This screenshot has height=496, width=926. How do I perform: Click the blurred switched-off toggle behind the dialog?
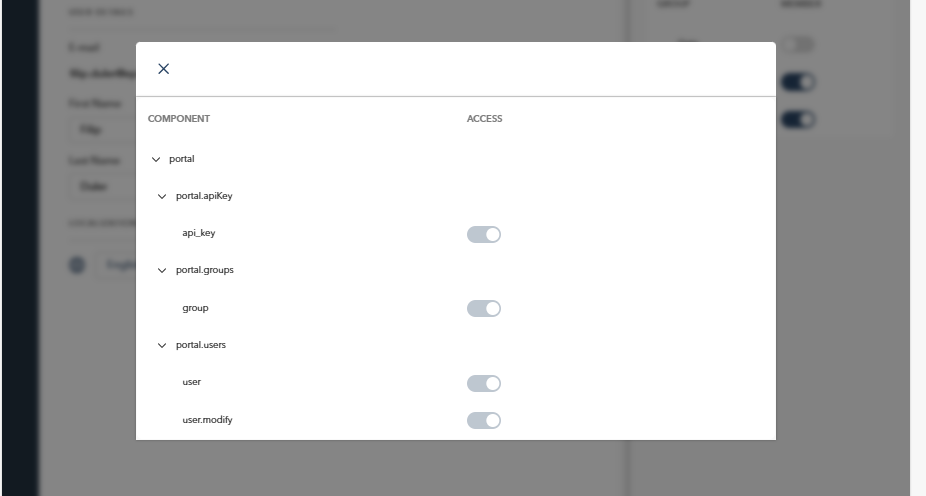click(798, 45)
